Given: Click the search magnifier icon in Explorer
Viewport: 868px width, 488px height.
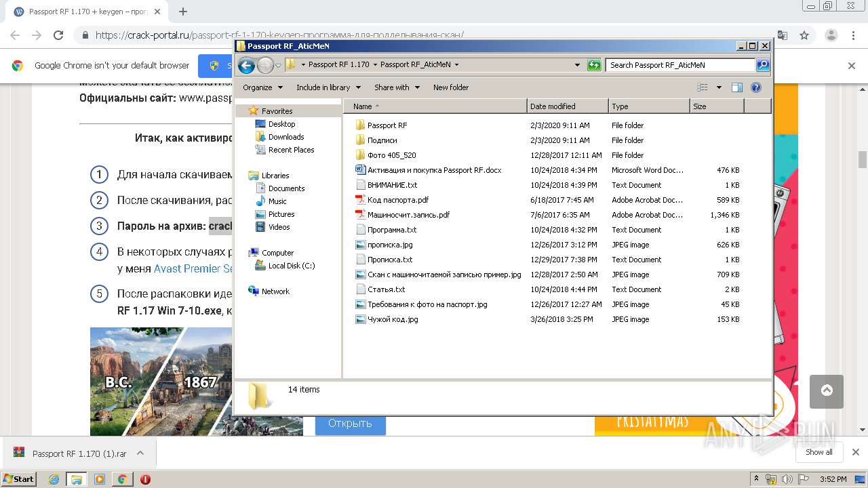Looking at the screenshot, I should tap(763, 65).
